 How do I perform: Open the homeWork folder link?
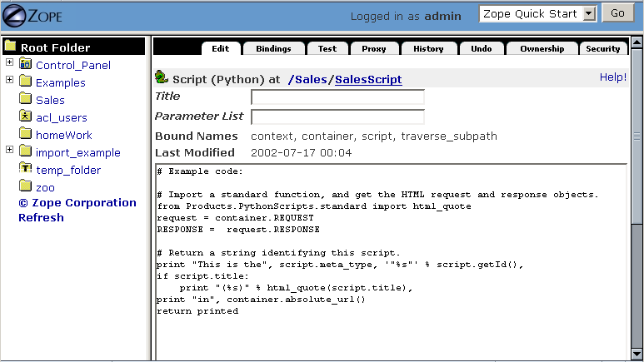[63, 135]
